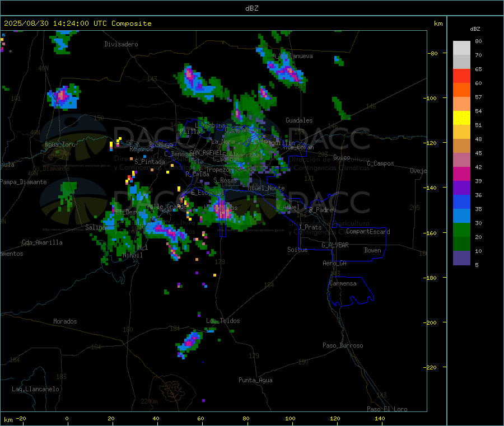Click the 'Paso_El_Loro' place label

point(387,409)
